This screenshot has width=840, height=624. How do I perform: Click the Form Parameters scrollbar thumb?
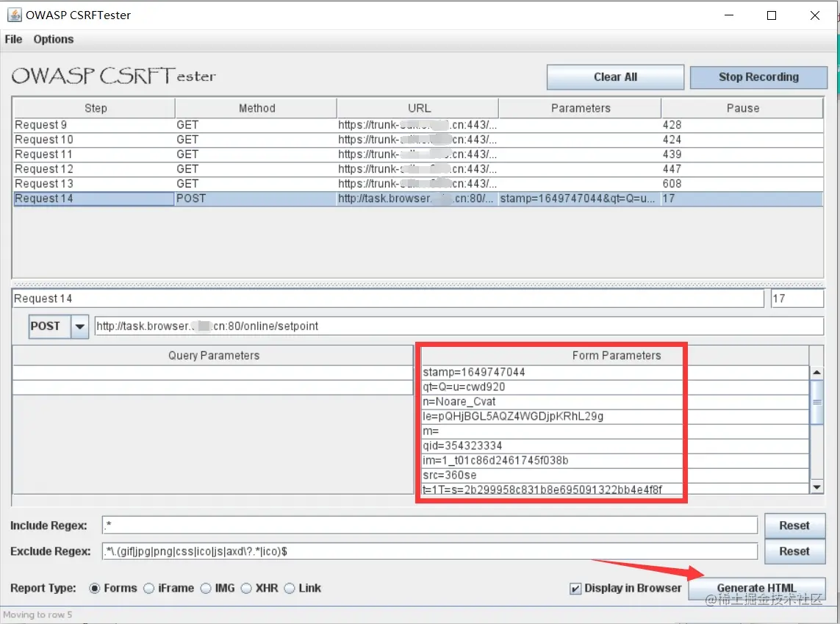[x=816, y=402]
